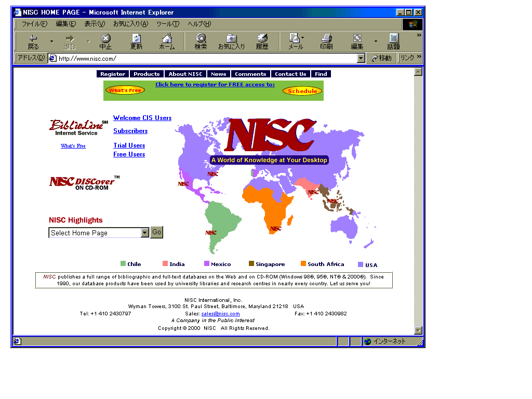The image size is (532, 399).
Task: Click the Back (戻る) toolbar icon
Action: 33,42
